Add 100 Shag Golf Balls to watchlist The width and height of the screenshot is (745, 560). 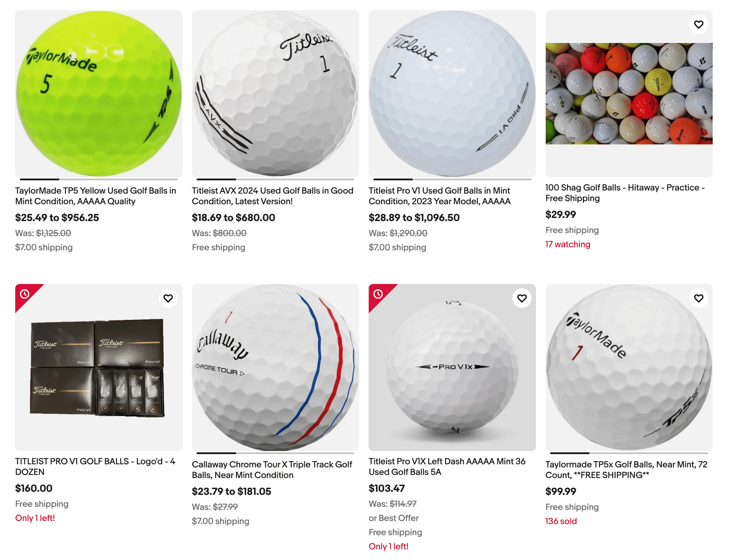pos(698,24)
